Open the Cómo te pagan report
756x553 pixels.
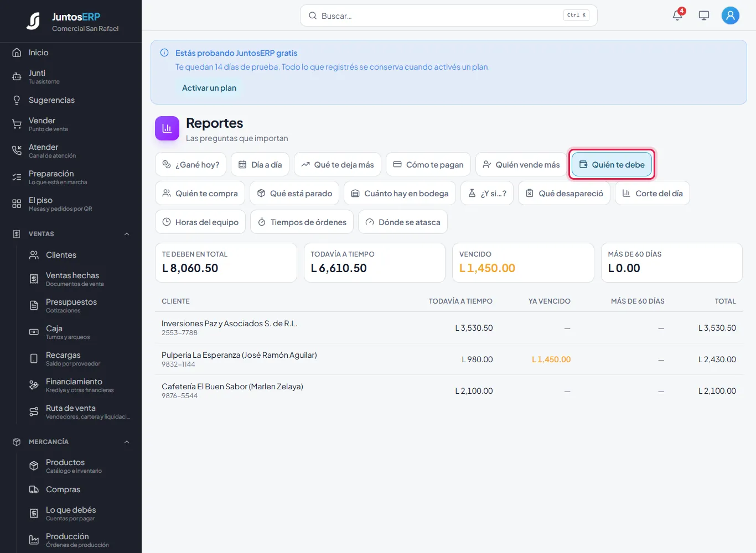[x=428, y=165]
